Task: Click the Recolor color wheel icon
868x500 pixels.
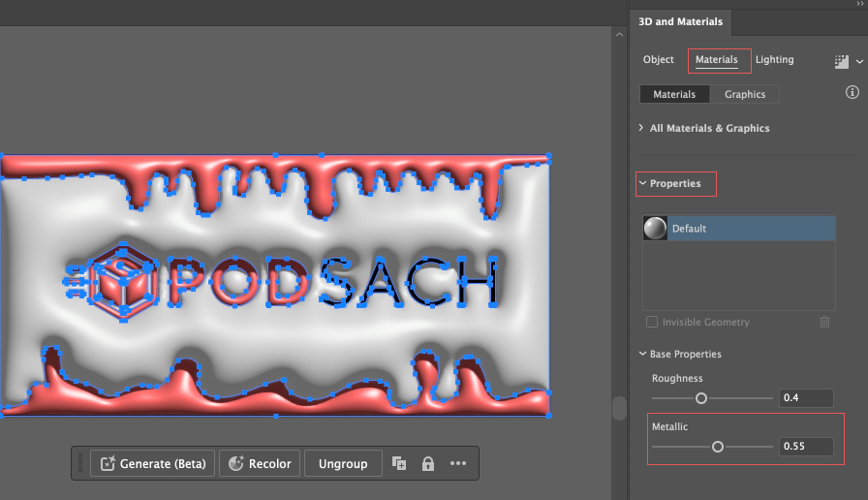Action: point(236,463)
